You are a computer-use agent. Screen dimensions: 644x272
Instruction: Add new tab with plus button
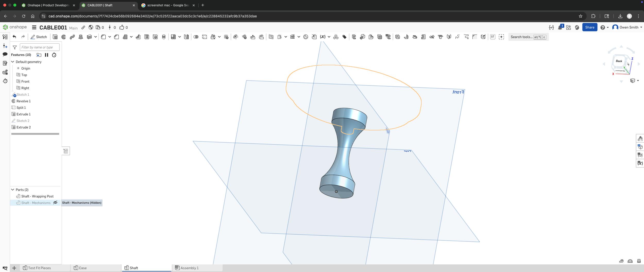pos(14,268)
